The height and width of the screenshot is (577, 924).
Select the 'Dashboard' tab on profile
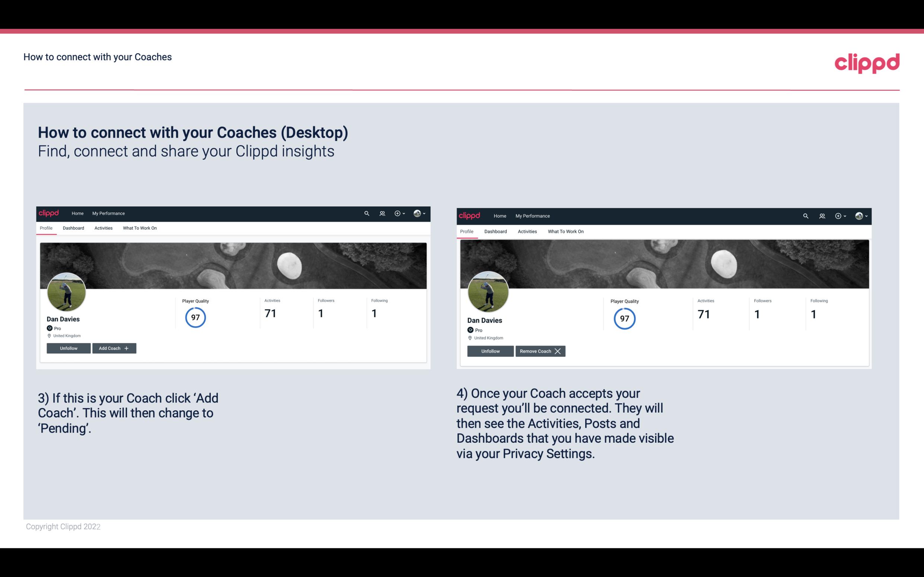tap(73, 228)
